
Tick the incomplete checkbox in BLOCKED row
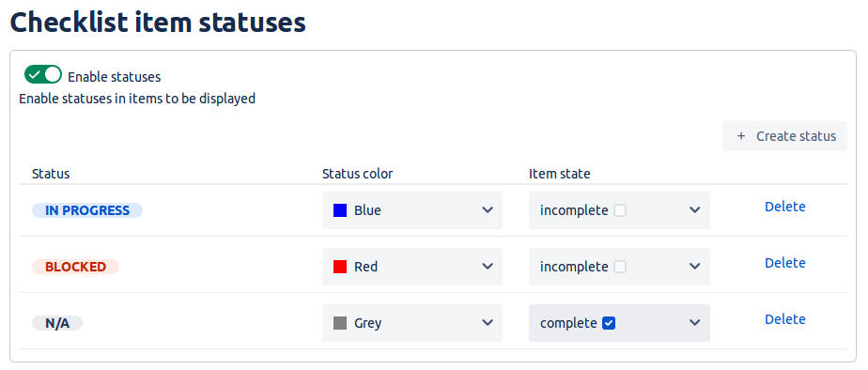click(620, 267)
